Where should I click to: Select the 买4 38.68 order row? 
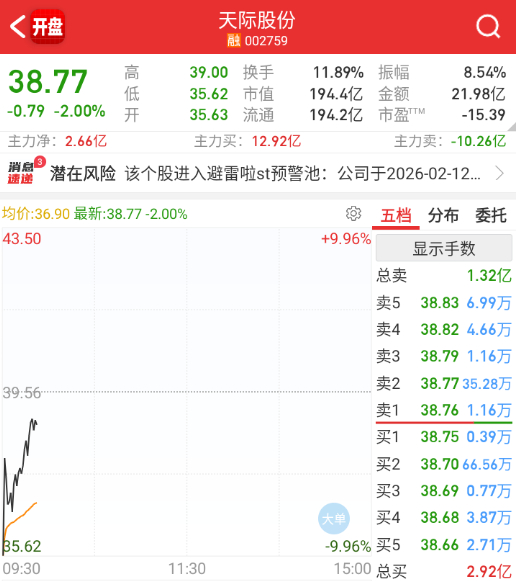444,518
